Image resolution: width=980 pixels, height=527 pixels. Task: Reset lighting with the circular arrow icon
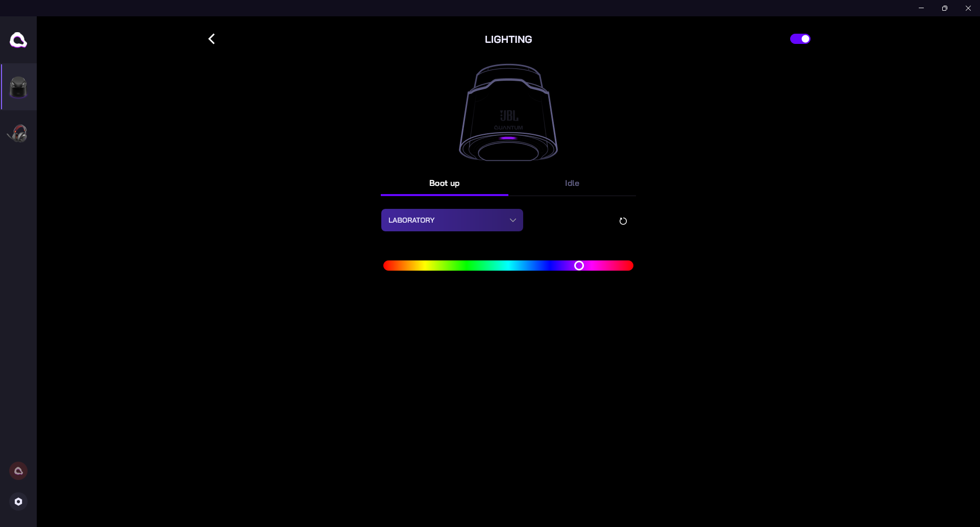(x=623, y=221)
